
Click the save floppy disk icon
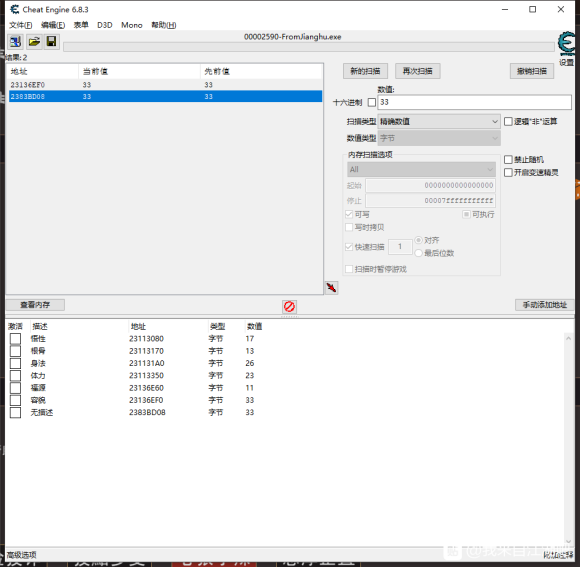point(52,41)
